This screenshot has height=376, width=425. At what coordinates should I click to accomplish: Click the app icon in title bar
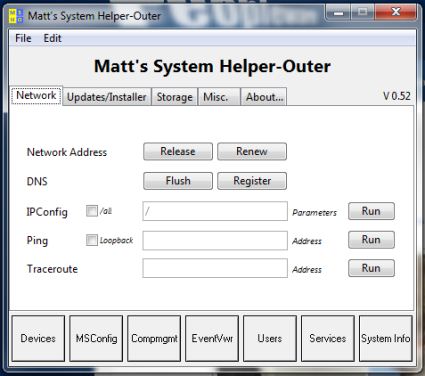coord(16,16)
